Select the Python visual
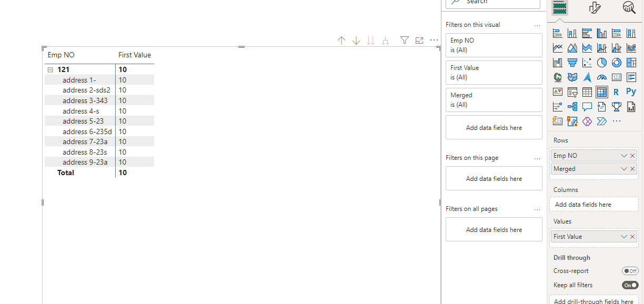Screen dimensions: 644x304 click(x=631, y=92)
